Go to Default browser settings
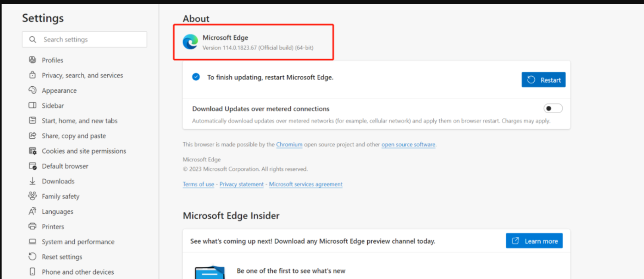 [65, 166]
